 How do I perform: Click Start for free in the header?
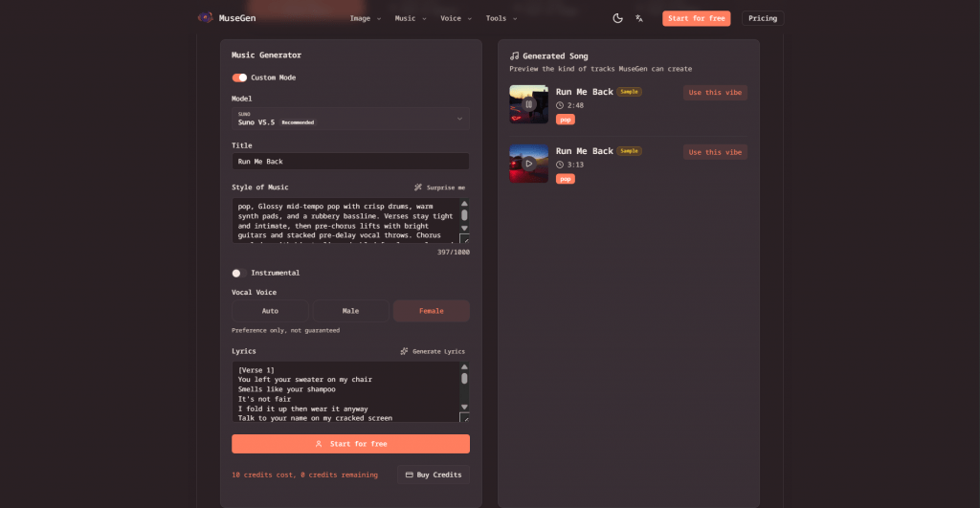tap(697, 18)
